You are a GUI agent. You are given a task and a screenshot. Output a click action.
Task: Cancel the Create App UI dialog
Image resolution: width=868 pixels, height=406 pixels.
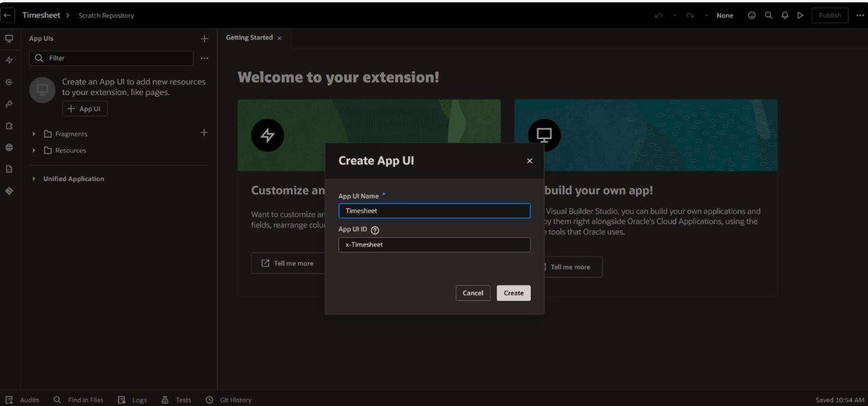pos(473,293)
